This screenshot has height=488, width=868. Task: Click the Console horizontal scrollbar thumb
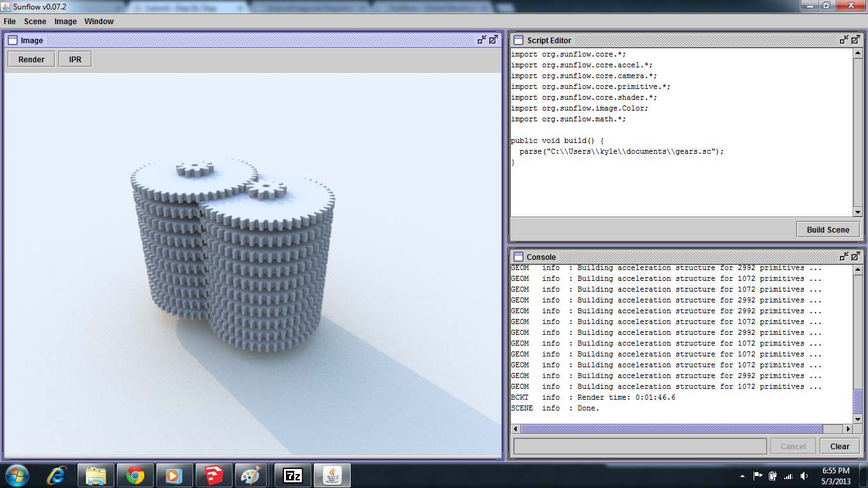tap(672, 429)
